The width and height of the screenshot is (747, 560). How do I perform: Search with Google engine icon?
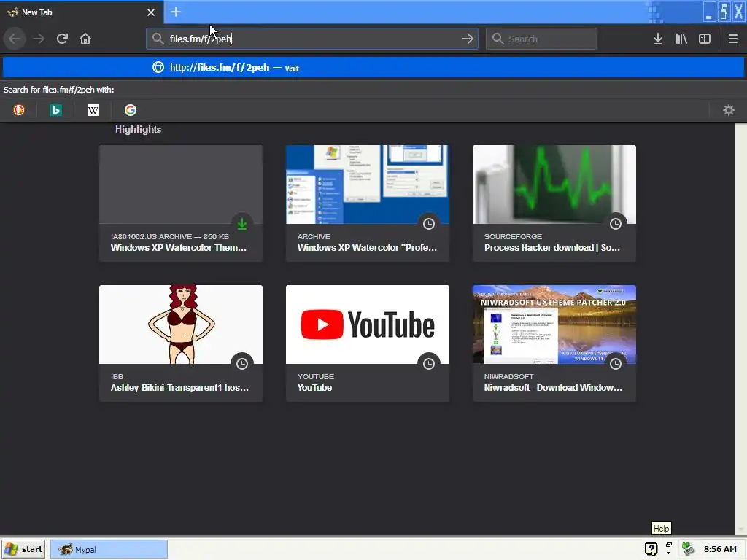click(x=131, y=110)
